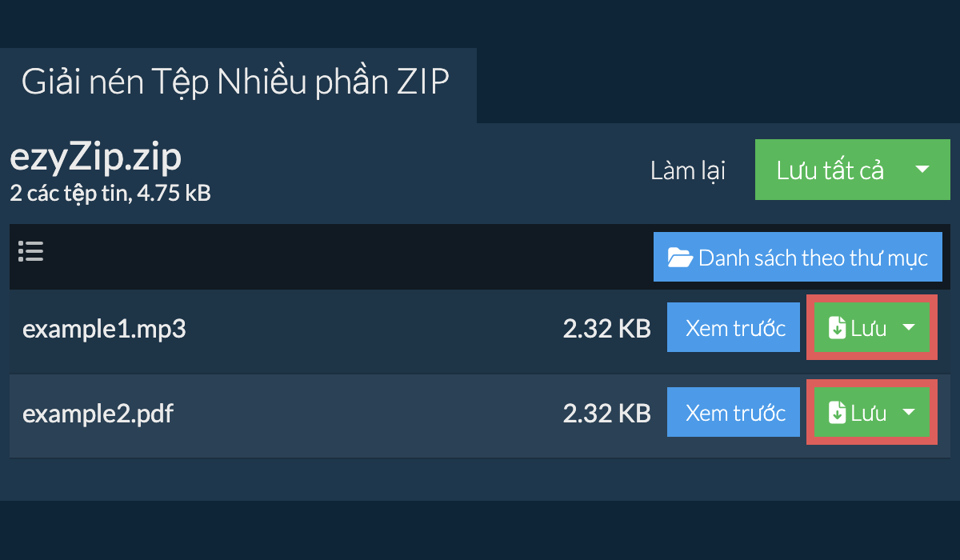Screen dimensions: 960x560
Task: Preview example2.pdf with Xem trước
Action: coord(734,413)
